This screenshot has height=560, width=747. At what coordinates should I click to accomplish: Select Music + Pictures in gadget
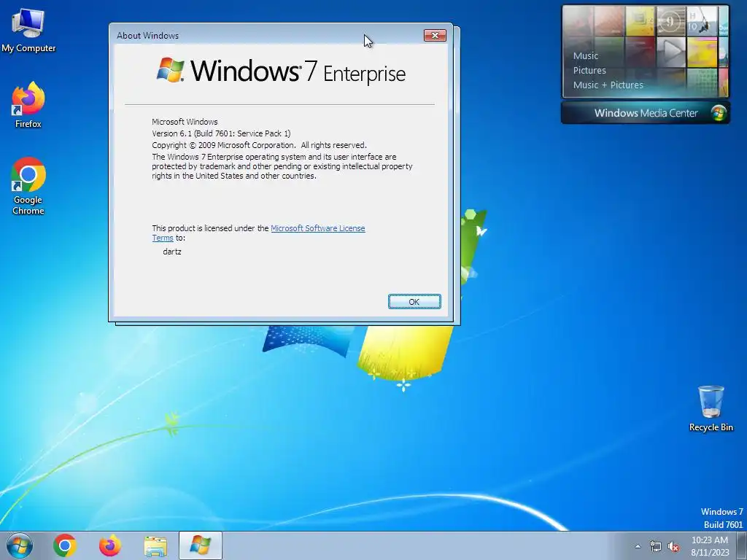pos(608,85)
